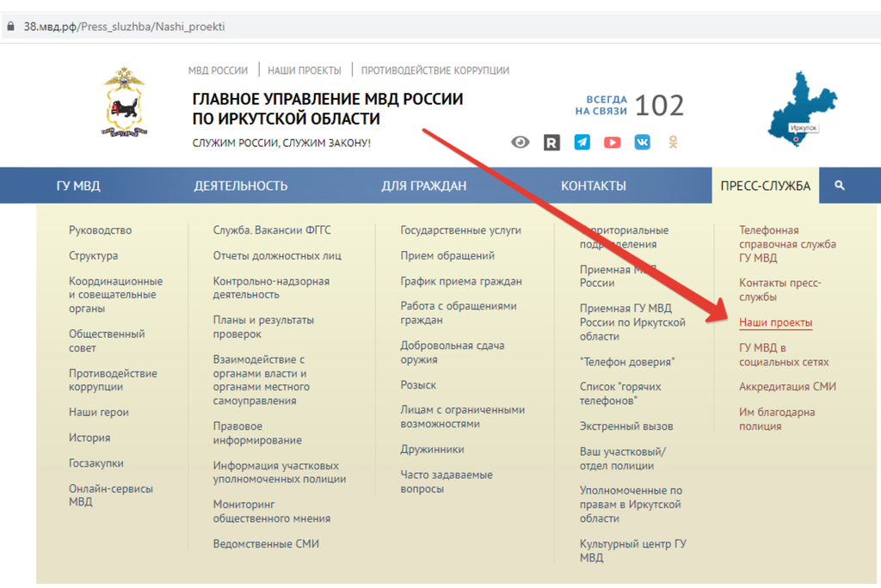Open the Наши проекты link in the press-service column
Screen dimensions: 881x588
coord(775,323)
